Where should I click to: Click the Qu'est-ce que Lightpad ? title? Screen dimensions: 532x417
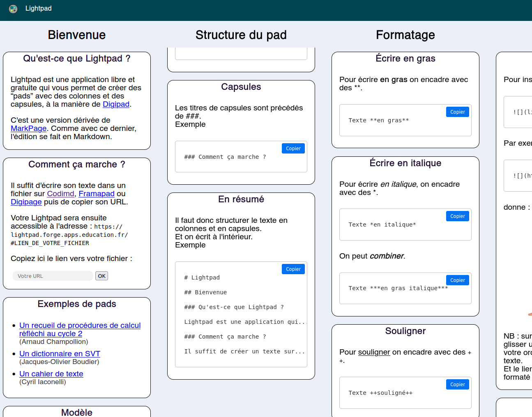tap(77, 58)
